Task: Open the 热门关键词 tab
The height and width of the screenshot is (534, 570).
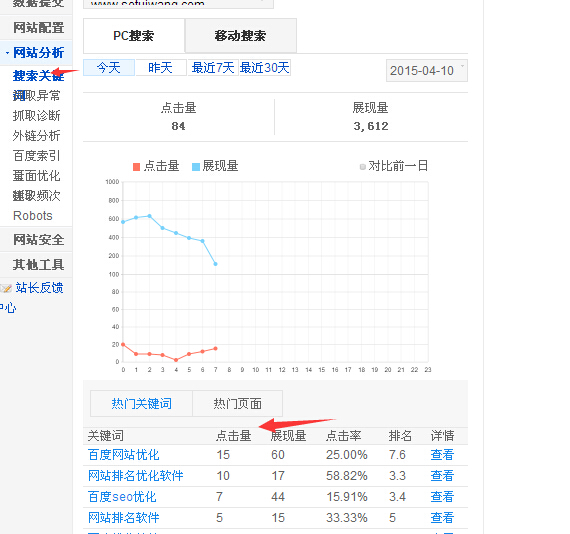Action: click(x=141, y=403)
